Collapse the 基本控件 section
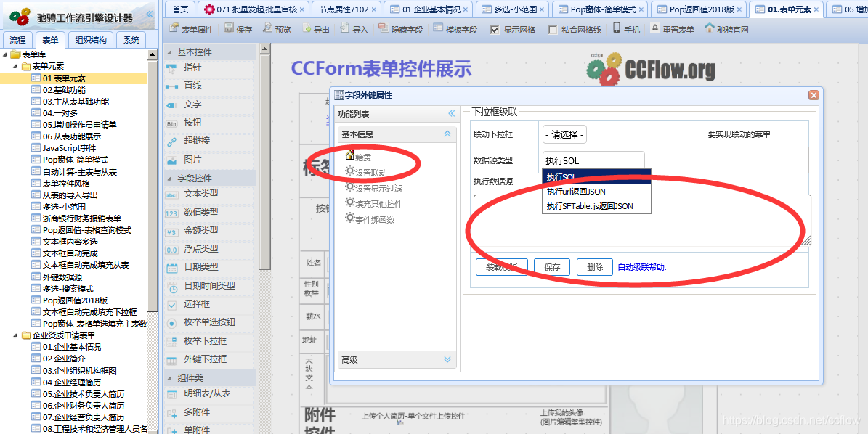Screen dimensions: 868x434 pyautogui.click(x=169, y=52)
